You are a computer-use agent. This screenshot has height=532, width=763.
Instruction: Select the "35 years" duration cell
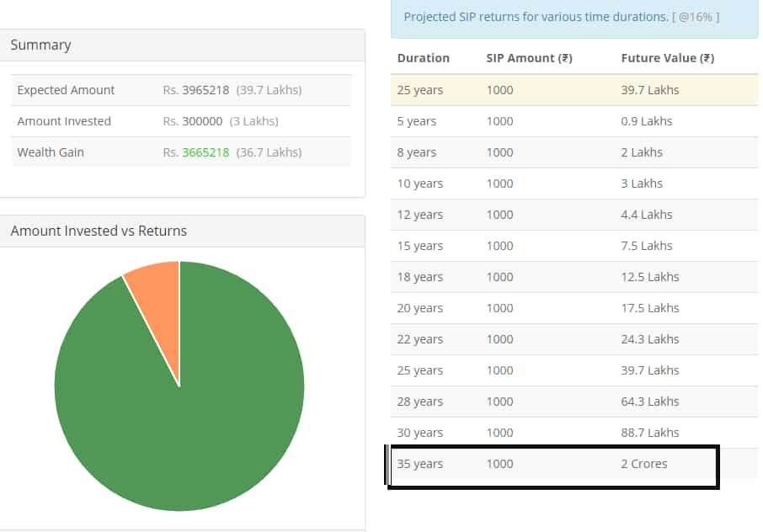click(x=420, y=464)
